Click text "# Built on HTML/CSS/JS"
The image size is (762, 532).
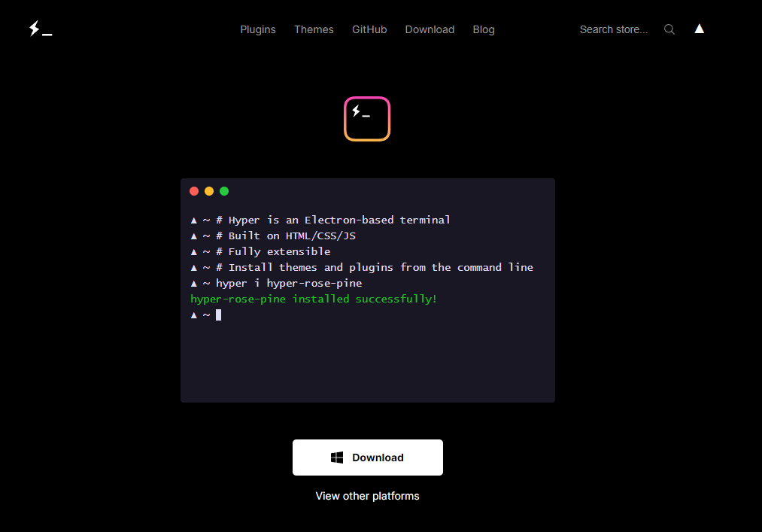pos(286,236)
